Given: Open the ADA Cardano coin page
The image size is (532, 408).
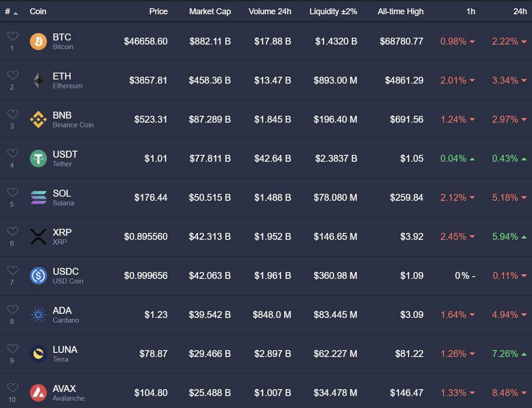Looking at the screenshot, I should coord(66,314).
